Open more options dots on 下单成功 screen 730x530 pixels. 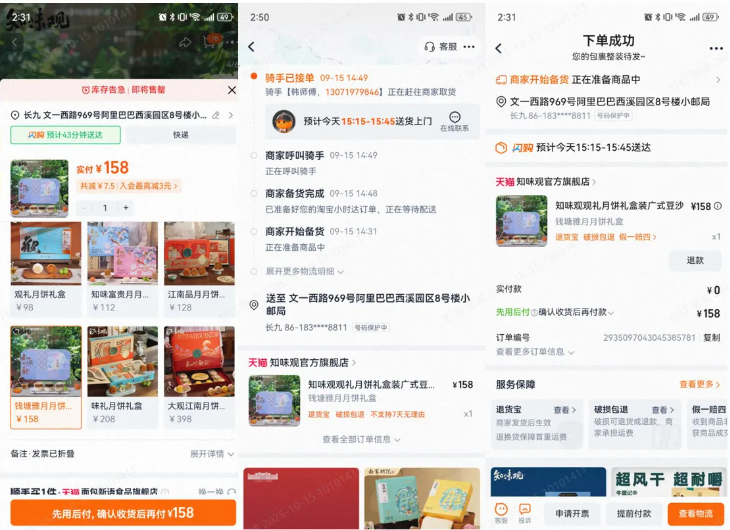tap(716, 48)
